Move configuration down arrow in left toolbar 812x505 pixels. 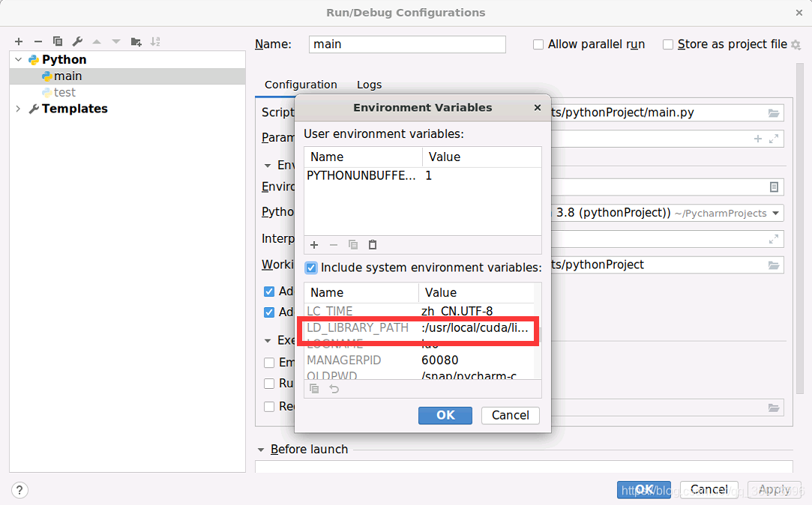(x=116, y=41)
